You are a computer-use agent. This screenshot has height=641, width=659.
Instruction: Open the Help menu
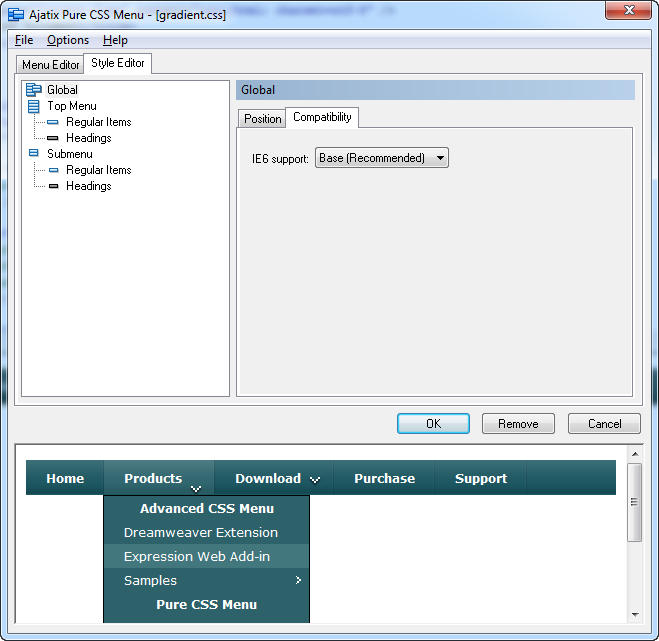pos(115,40)
